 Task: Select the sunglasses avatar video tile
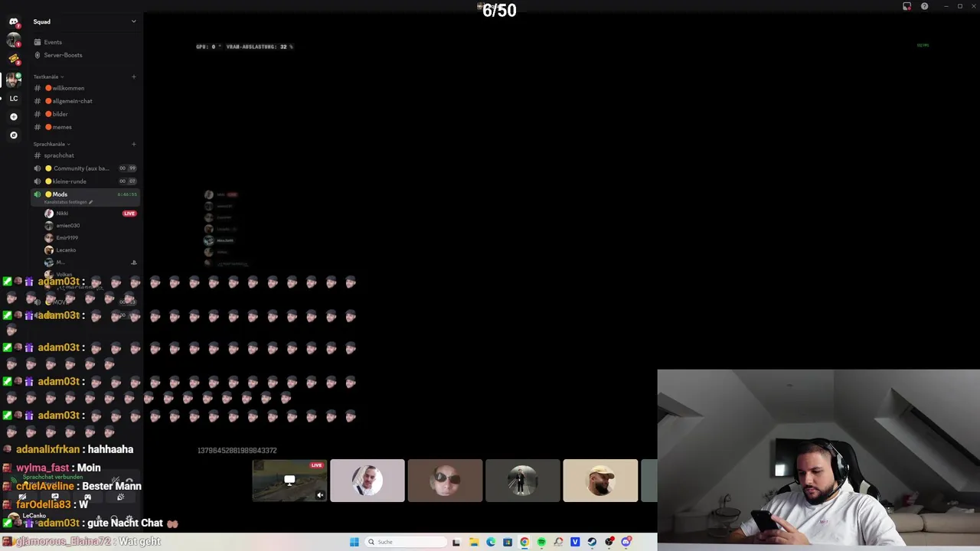coord(445,481)
